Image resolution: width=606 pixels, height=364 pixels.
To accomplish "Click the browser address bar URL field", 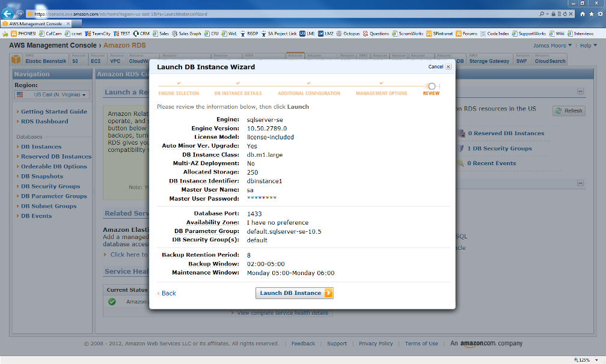I will (x=282, y=14).
